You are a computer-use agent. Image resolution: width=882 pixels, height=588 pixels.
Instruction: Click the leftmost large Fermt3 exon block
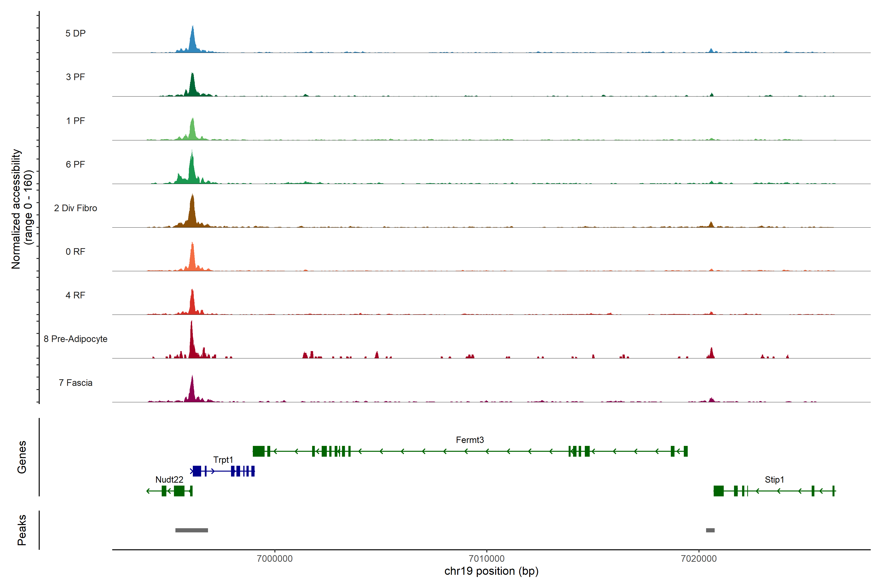258,451
